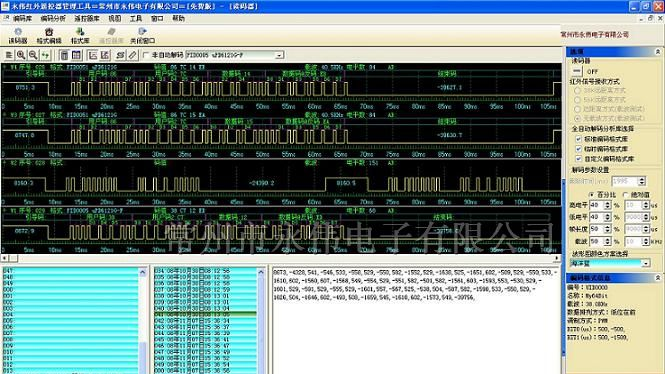Screen dimensions: 665x374
Task: Enable the 半自动解码 checkbox
Action: 146,55
